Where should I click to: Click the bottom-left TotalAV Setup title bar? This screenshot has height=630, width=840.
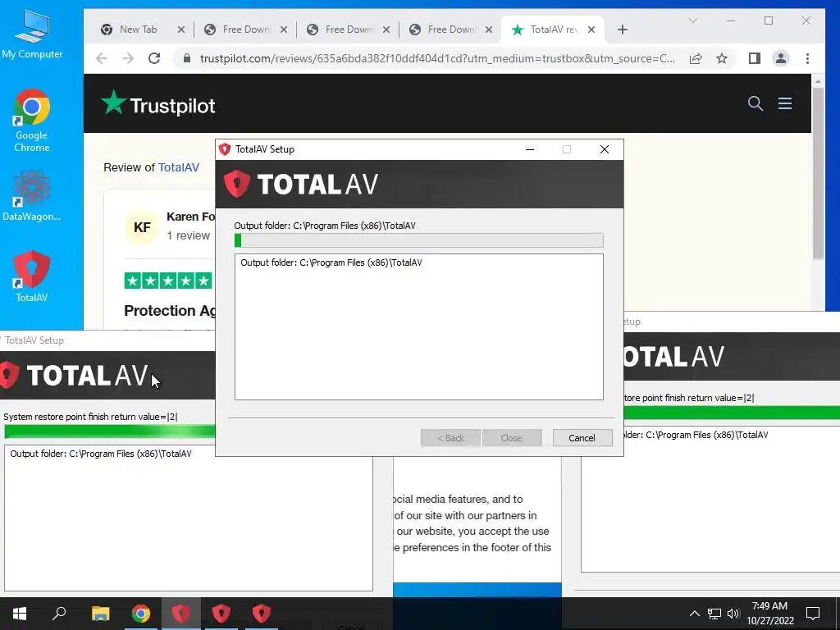(x=107, y=340)
